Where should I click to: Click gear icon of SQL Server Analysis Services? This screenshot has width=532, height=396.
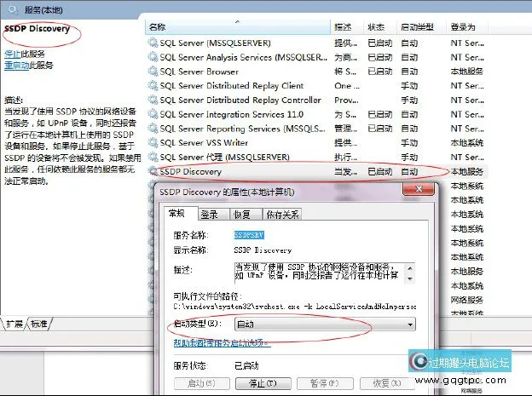(153, 57)
